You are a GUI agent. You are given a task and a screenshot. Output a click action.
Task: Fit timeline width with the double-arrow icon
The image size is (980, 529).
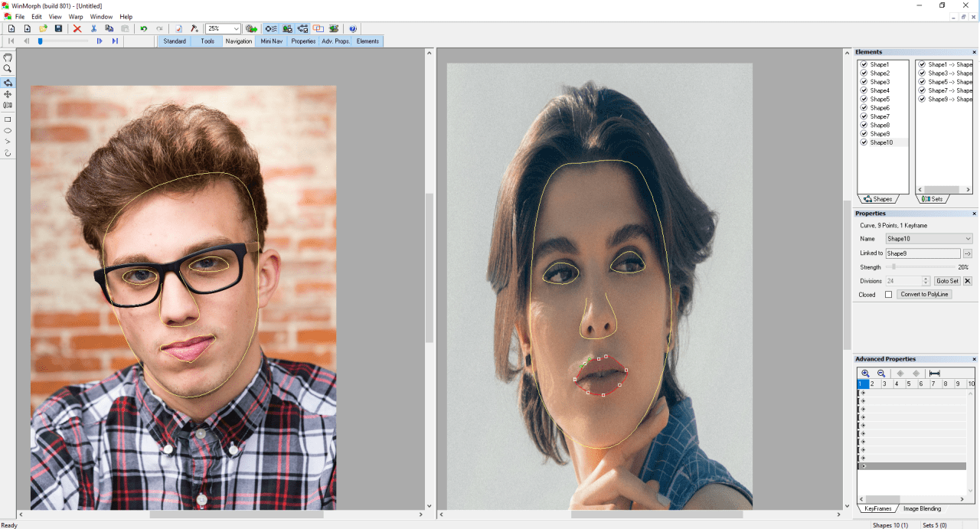(934, 373)
